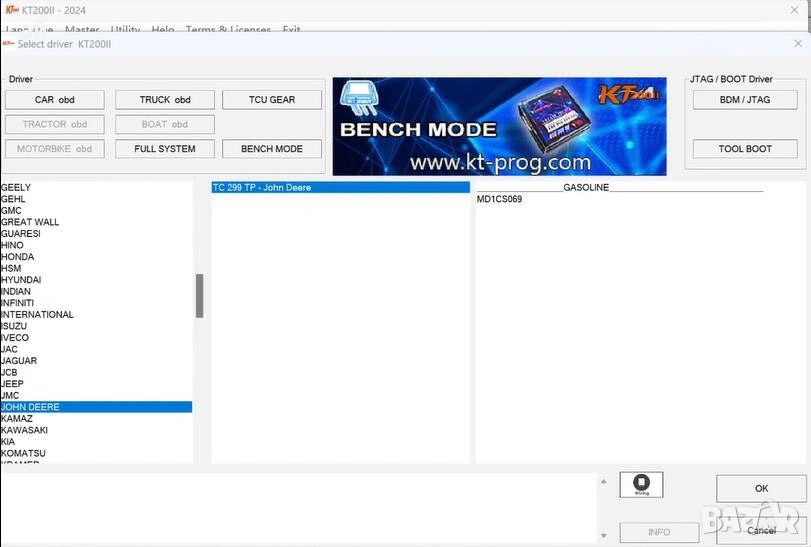This screenshot has height=547, width=811.
Task: Click the brand list scrollbar thumb
Action: point(199,296)
